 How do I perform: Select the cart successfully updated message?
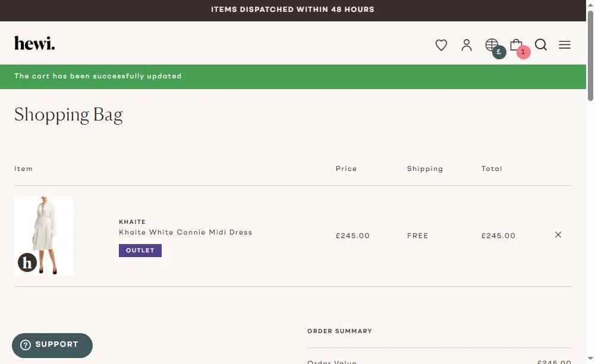(98, 76)
